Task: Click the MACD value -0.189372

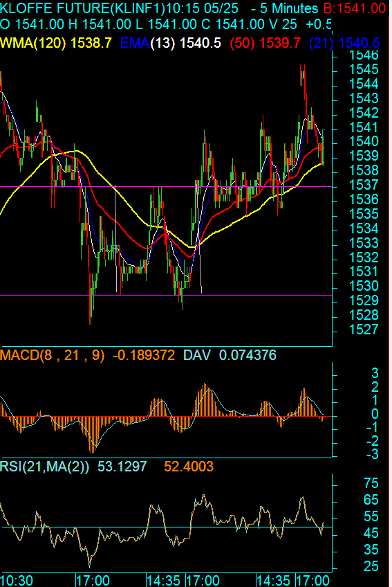Action: [144, 354]
